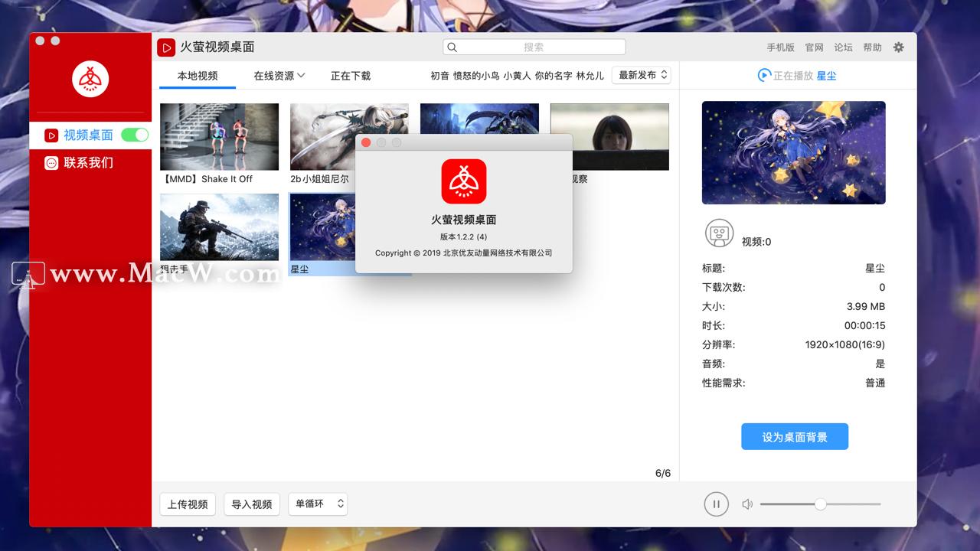Image resolution: width=980 pixels, height=551 pixels.
Task: Toggle the 视频桌面 switch off
Action: click(136, 135)
